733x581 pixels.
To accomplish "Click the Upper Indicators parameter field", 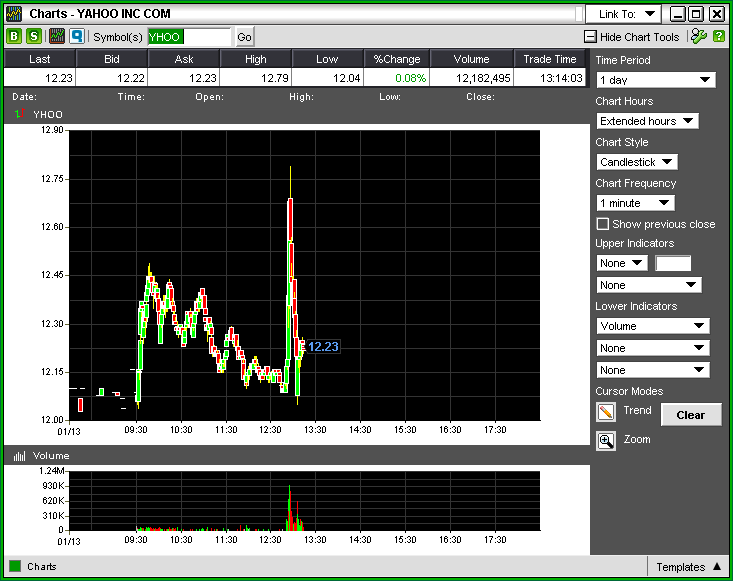I will tap(673, 263).
